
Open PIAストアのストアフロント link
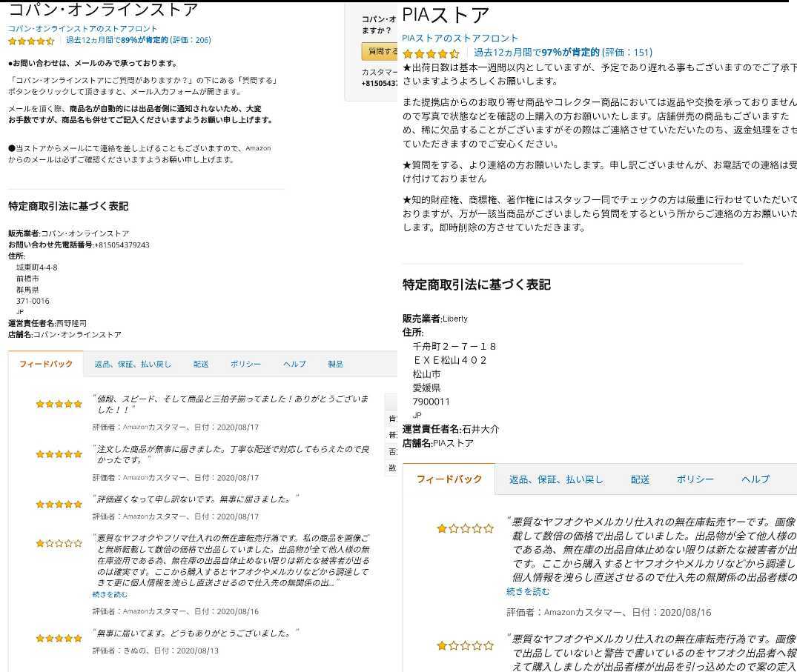[460, 38]
